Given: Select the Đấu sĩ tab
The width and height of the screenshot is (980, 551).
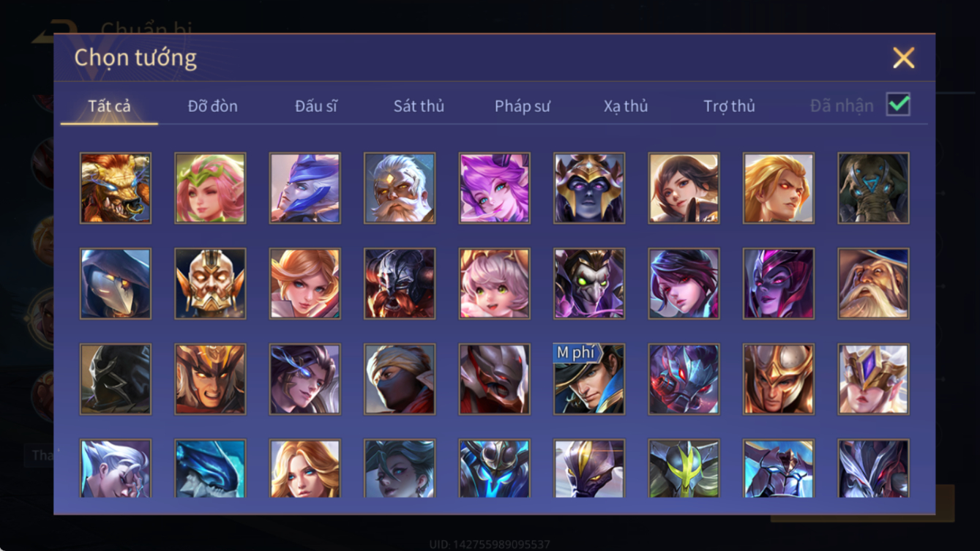Looking at the screenshot, I should (316, 106).
